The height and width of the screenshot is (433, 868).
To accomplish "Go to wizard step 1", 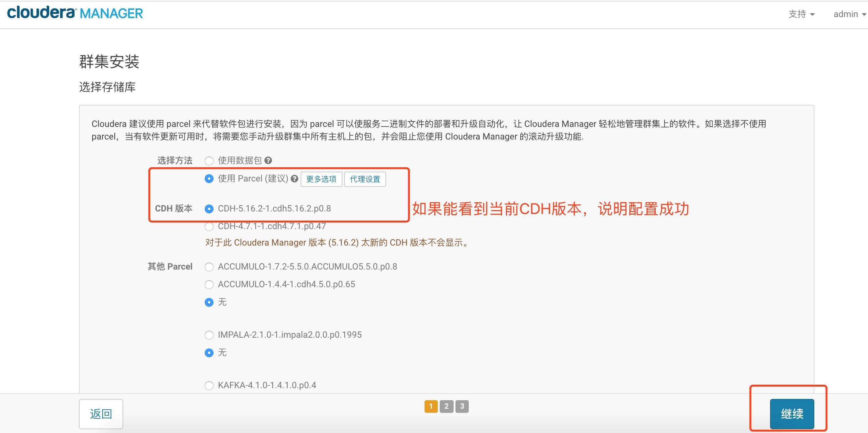I will pyautogui.click(x=431, y=406).
